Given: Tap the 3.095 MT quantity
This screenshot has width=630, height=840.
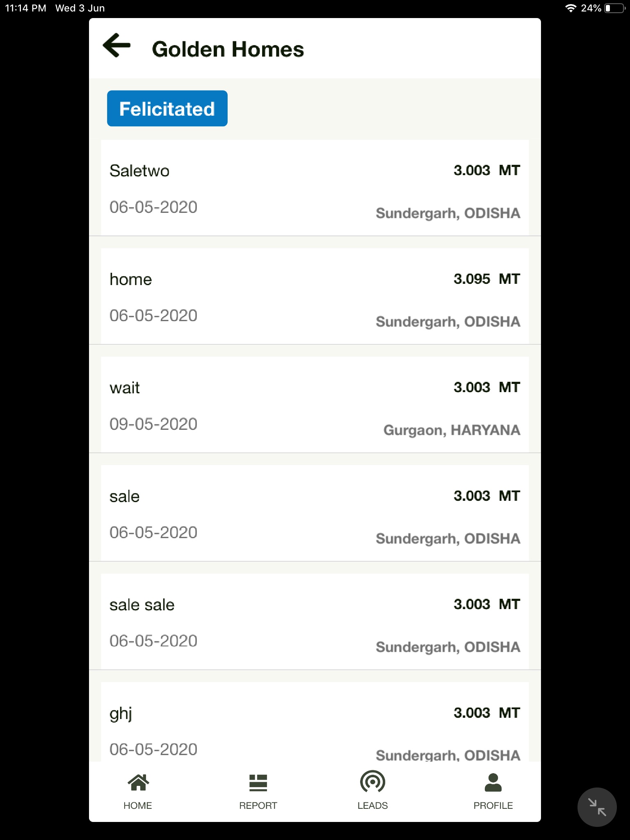Looking at the screenshot, I should tap(486, 279).
